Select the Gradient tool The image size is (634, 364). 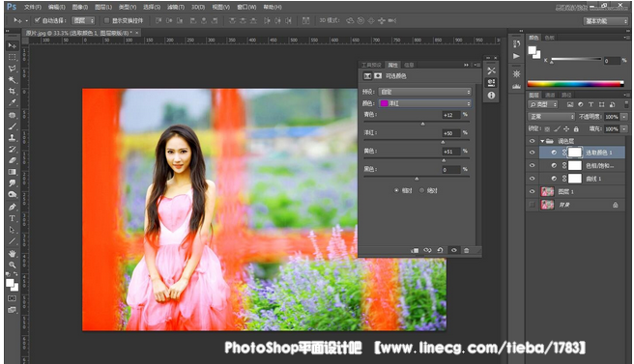[x=13, y=172]
